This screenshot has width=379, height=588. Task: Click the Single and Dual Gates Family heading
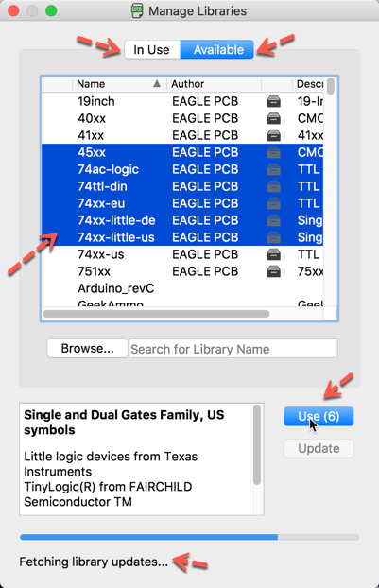click(124, 423)
